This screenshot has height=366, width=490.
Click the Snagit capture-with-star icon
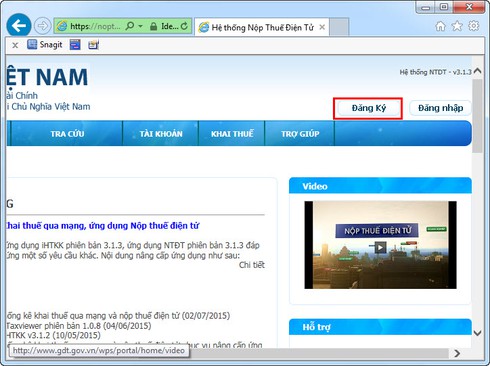coord(93,45)
